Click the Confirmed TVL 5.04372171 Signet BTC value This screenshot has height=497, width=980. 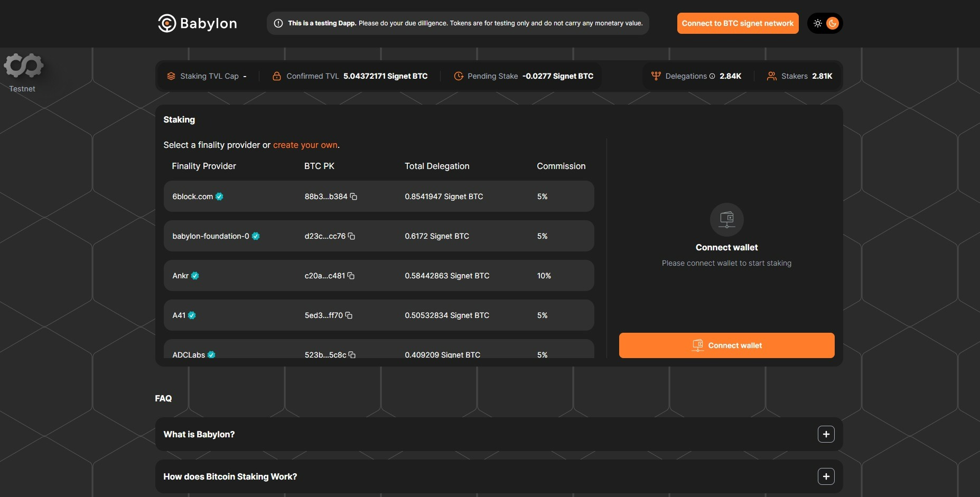[386, 76]
